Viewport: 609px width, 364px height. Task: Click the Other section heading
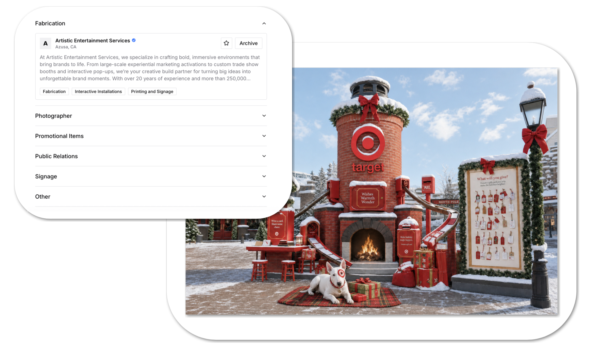click(x=43, y=197)
